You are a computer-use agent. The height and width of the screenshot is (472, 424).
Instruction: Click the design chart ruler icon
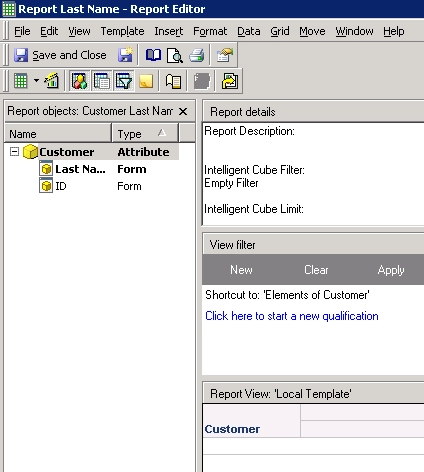pyautogui.click(x=52, y=81)
